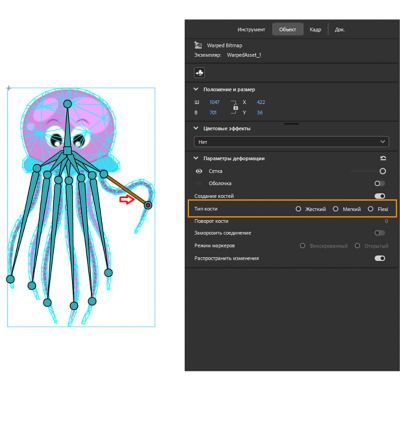Toggle the eye icon beside Сетка
The width and height of the screenshot is (400, 423).
[199, 171]
